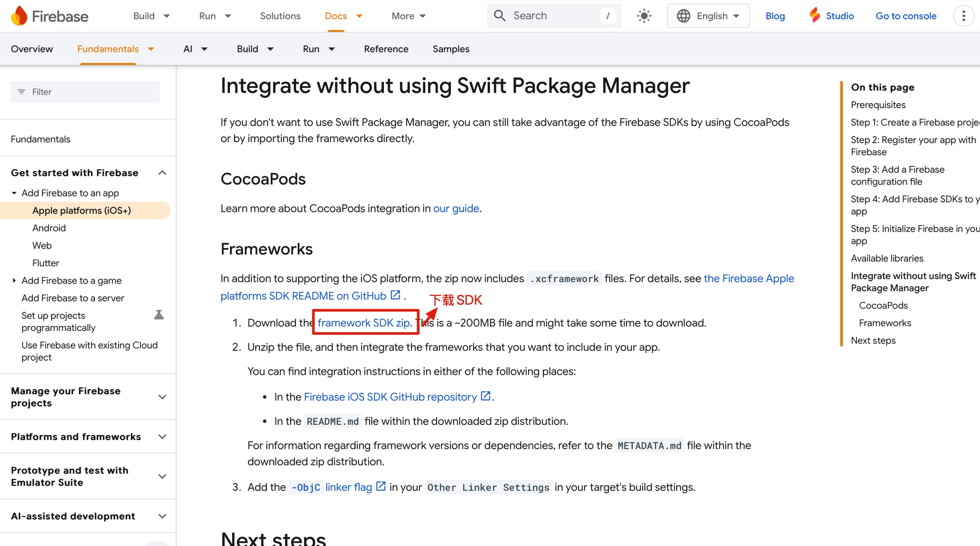Open the three-dot overflow menu

(963, 16)
